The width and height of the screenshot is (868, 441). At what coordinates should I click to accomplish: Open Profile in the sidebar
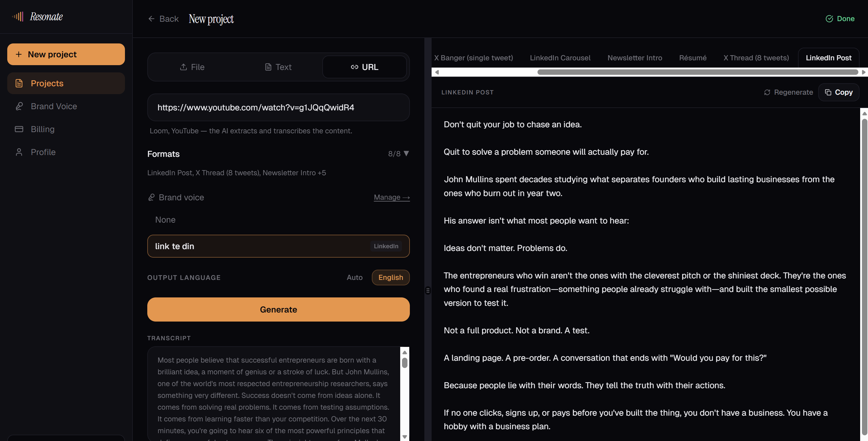pyautogui.click(x=66, y=152)
